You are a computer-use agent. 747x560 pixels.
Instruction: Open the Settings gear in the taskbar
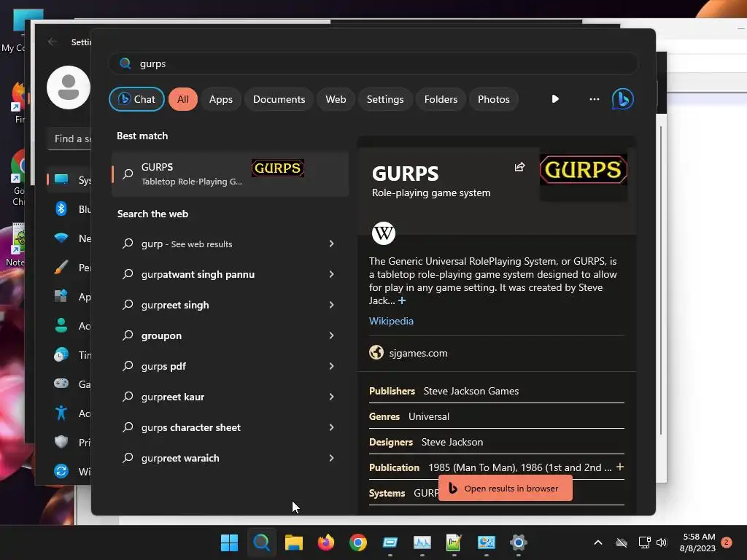click(x=519, y=542)
